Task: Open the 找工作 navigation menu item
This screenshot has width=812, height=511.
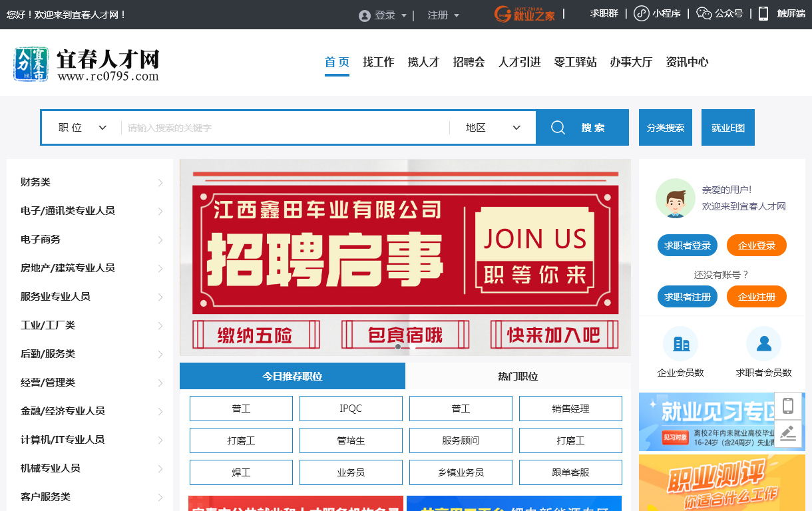Action: (x=378, y=63)
